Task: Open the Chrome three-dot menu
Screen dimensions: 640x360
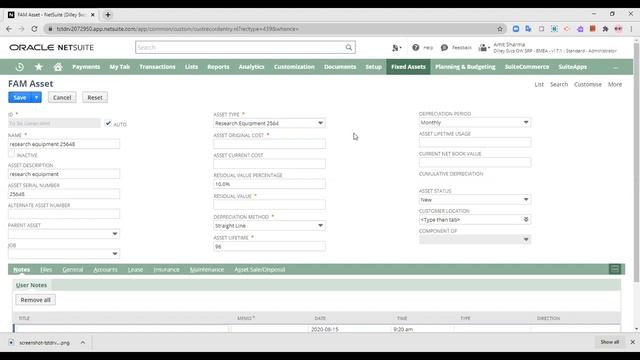Action: pyautogui.click(x=631, y=29)
